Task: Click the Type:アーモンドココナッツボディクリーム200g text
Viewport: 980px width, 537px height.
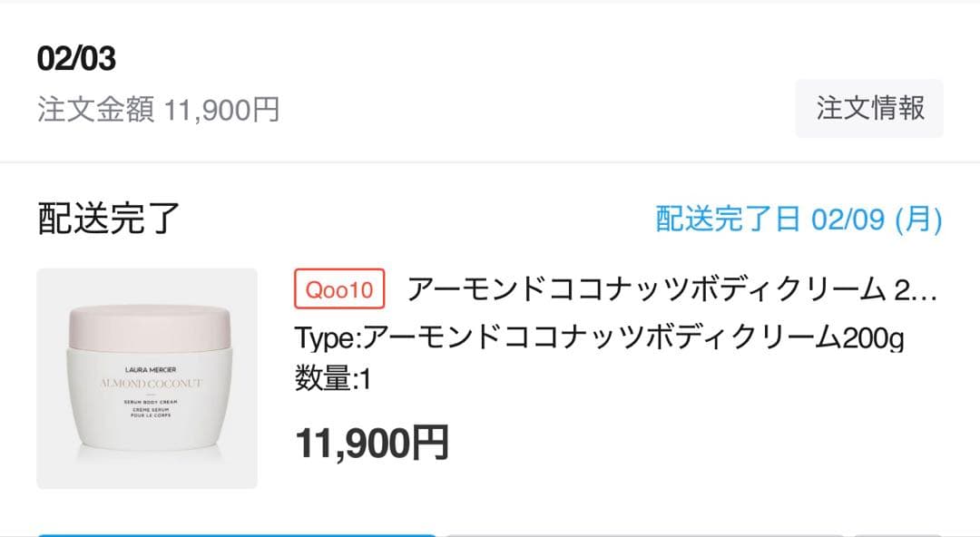Action: click(x=599, y=337)
